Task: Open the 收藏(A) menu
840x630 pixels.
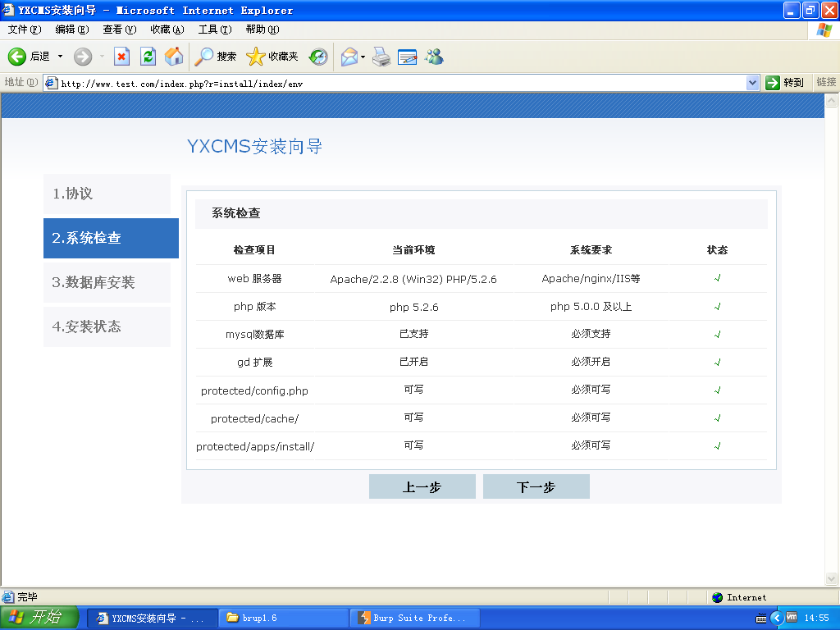Action: coord(167,30)
